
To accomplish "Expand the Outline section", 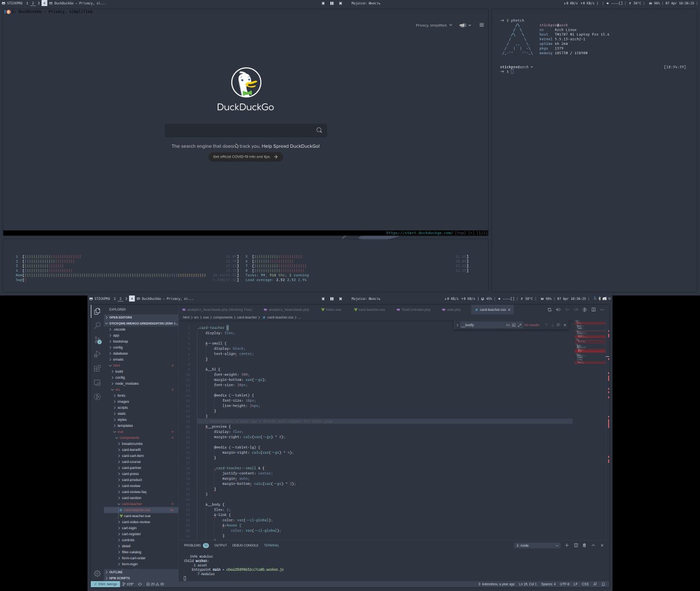I will 141,572.
